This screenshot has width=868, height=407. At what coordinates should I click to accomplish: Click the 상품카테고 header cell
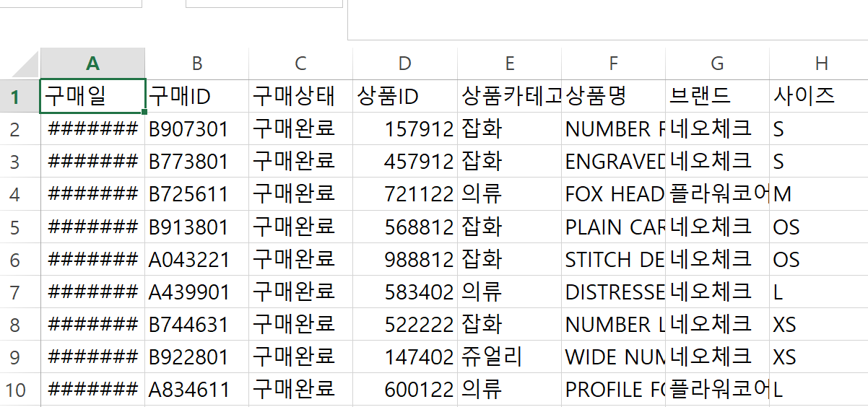(510, 96)
